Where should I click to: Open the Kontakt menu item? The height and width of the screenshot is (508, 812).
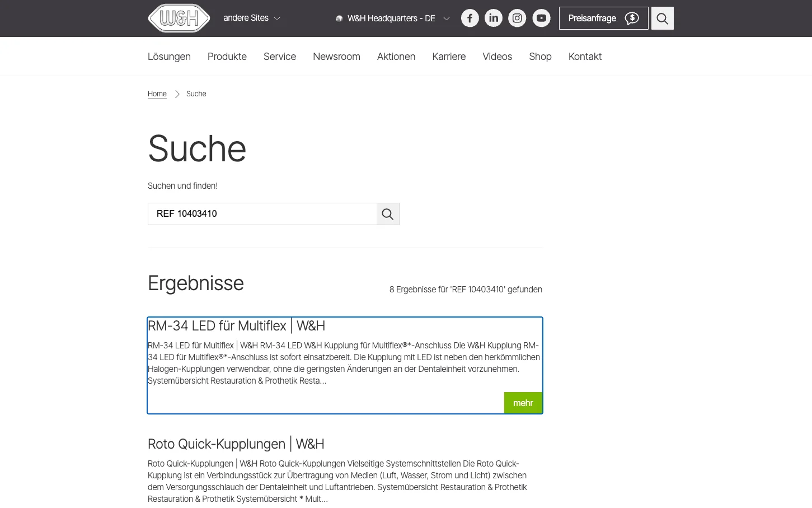pyautogui.click(x=585, y=57)
